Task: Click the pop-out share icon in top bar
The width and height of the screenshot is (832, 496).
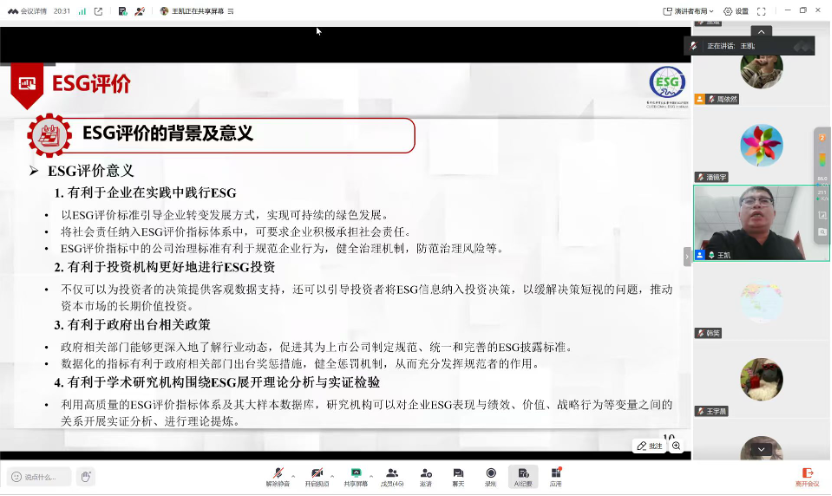Action: coord(98,11)
